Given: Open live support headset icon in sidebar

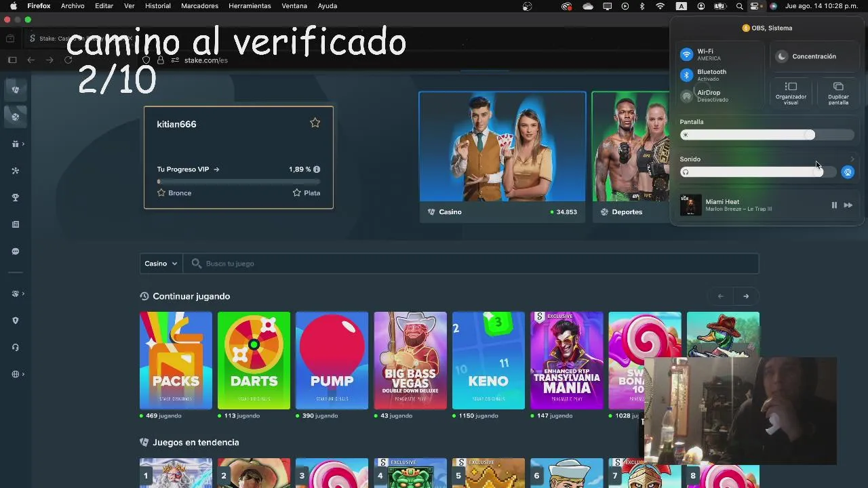Looking at the screenshot, I should 15,347.
